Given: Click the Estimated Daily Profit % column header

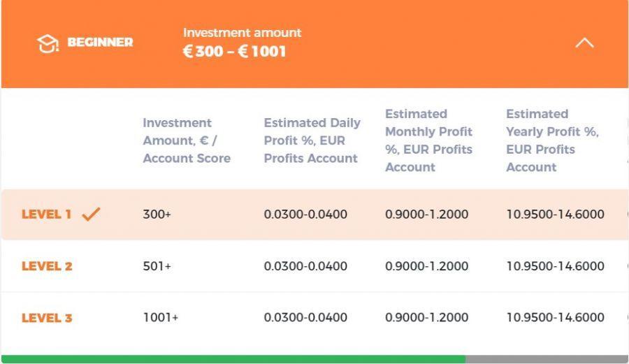Looking at the screenshot, I should (312, 140).
